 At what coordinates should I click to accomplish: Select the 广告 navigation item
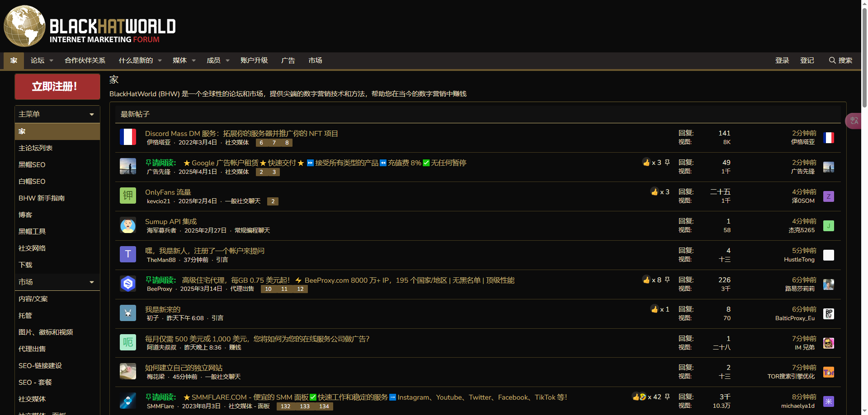pyautogui.click(x=288, y=60)
